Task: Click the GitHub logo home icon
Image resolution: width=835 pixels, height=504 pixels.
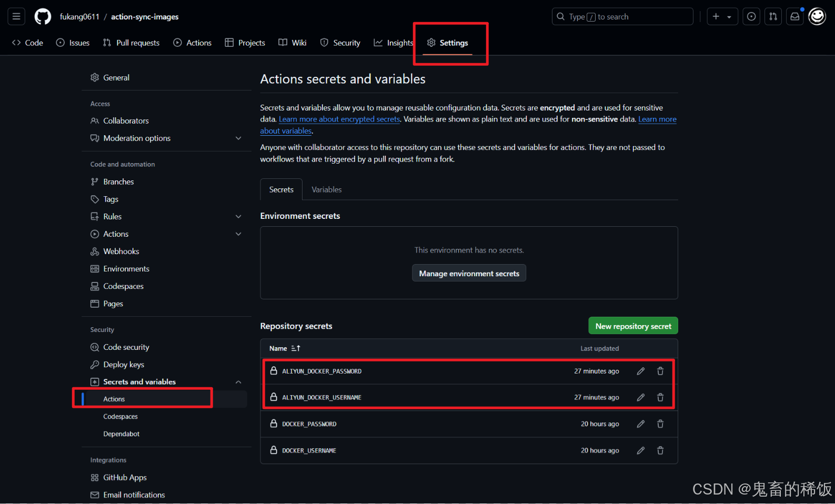Action: click(x=43, y=16)
